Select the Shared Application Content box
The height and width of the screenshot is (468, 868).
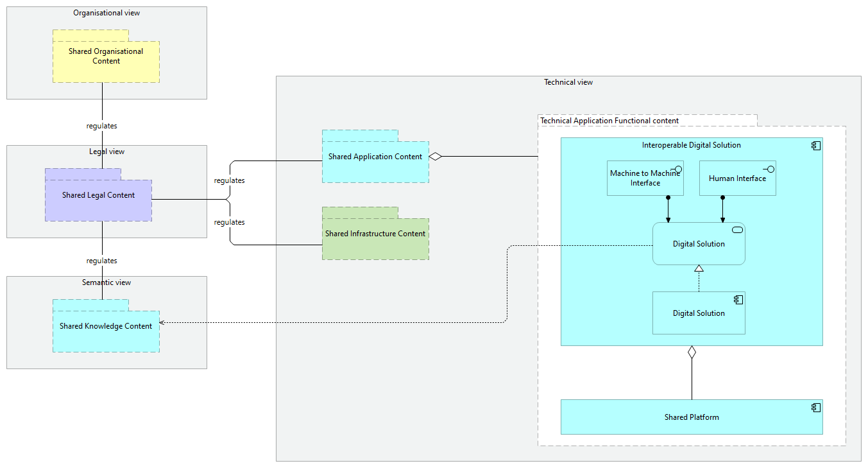click(375, 157)
